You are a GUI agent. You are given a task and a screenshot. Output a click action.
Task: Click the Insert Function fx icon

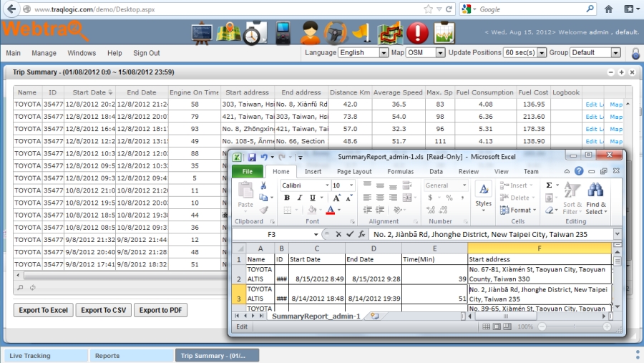[x=361, y=234]
